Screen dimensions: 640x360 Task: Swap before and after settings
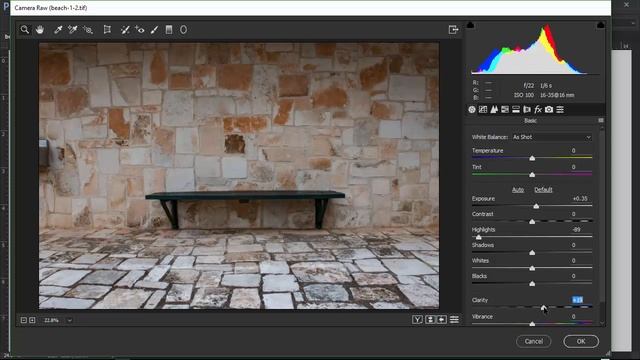coord(430,320)
